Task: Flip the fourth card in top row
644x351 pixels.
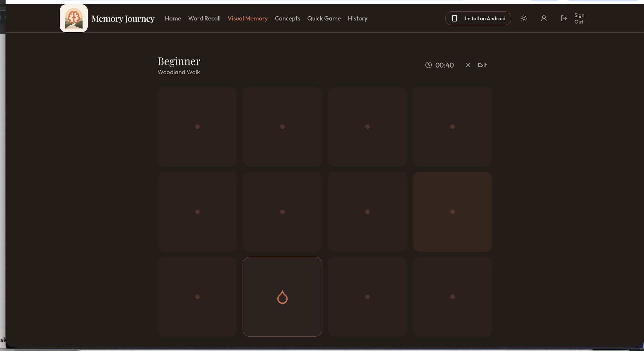Action: (x=452, y=127)
